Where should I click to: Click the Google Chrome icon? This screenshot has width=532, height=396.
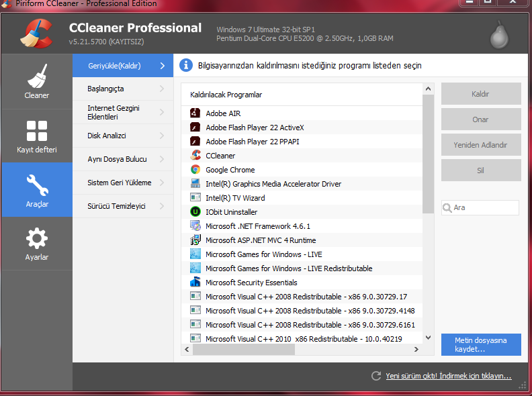click(x=195, y=169)
